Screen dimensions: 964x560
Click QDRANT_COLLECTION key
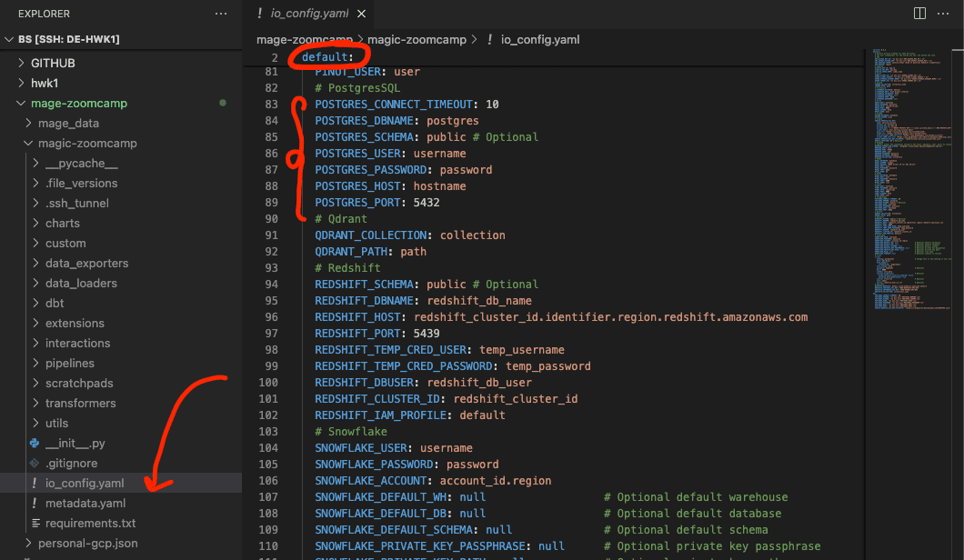click(x=371, y=235)
